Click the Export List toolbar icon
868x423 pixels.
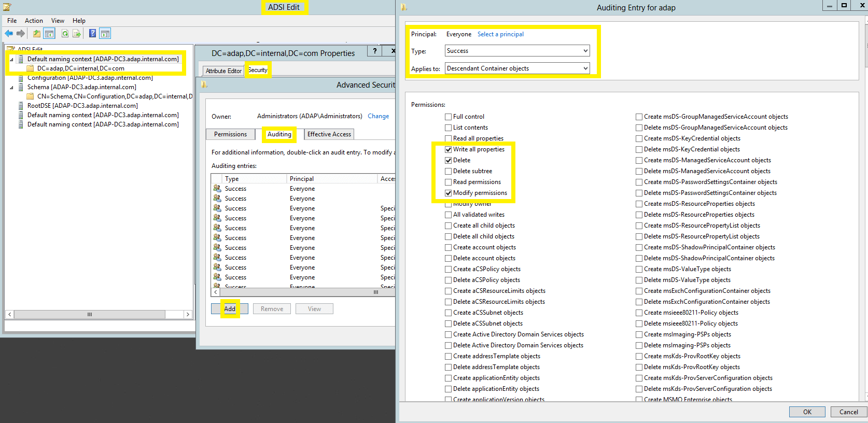[77, 34]
